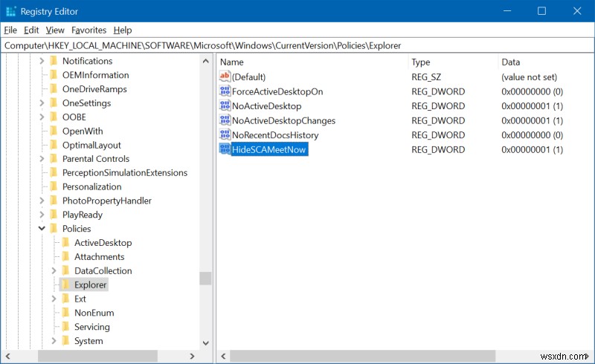Click the NoActiveDesktopChanges DWORD icon
This screenshot has height=364, width=595.
click(x=225, y=120)
